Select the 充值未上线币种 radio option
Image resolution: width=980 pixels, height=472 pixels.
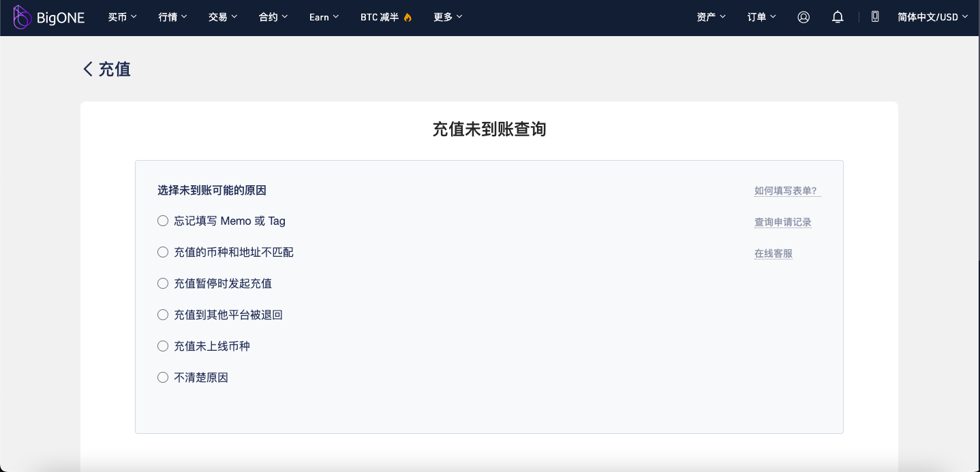[163, 346]
